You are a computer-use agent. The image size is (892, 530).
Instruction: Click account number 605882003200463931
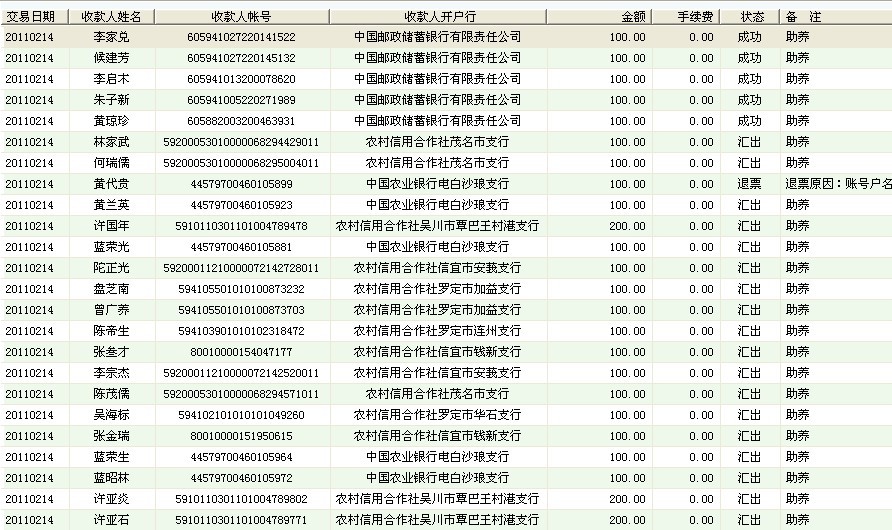pos(241,122)
